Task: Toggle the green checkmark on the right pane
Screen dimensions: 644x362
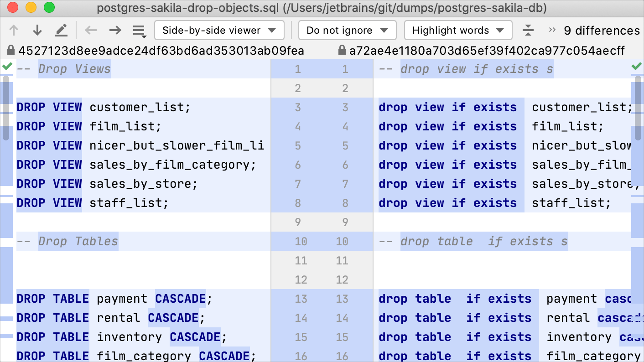Action: (638, 67)
